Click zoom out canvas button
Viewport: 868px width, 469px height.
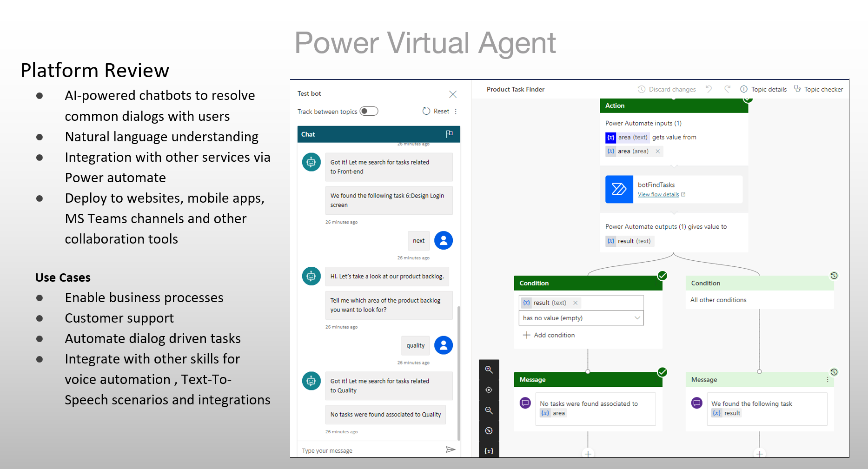(x=489, y=410)
